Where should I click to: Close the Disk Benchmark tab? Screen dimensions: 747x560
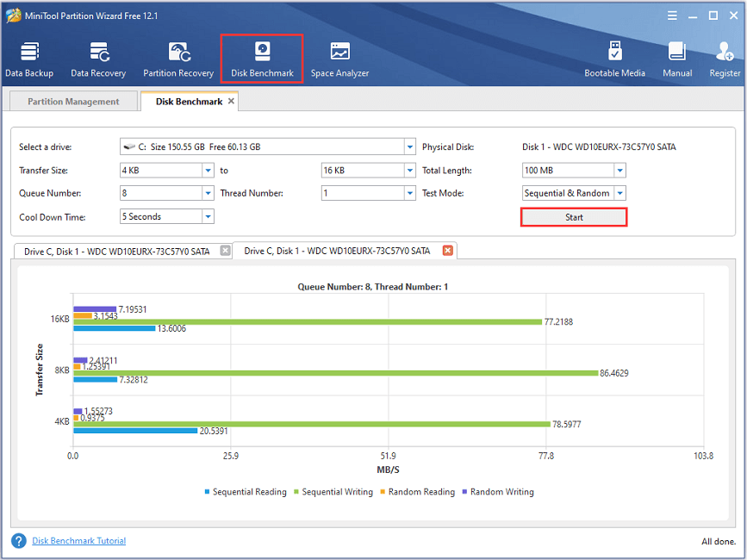[x=231, y=101]
